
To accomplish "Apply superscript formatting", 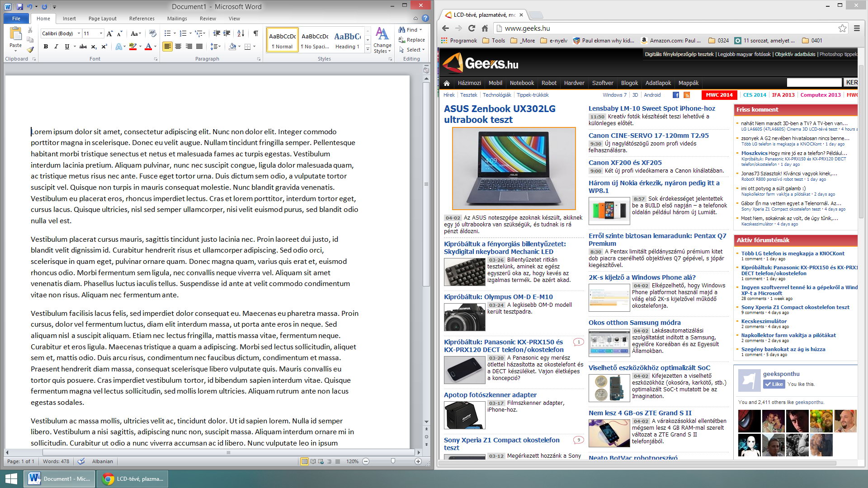I will click(x=104, y=47).
